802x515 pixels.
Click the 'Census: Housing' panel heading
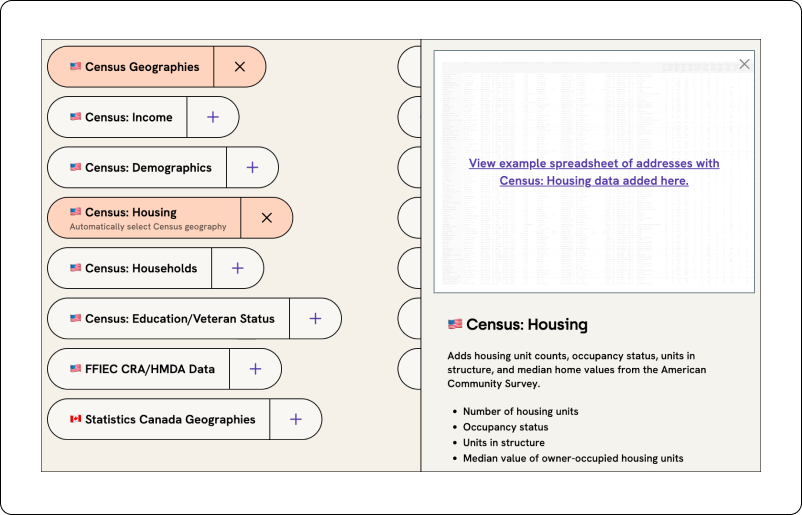point(527,324)
